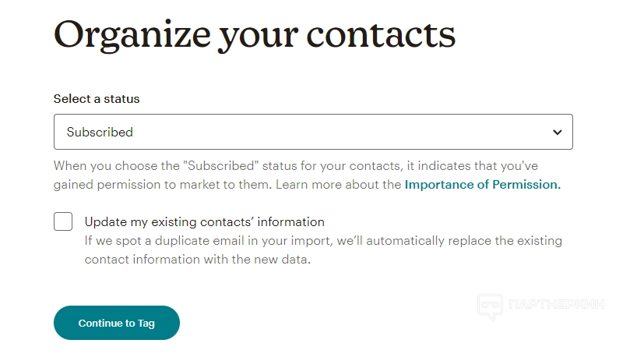Enable the update existing contacts checkbox
The image size is (644, 361).
point(63,221)
